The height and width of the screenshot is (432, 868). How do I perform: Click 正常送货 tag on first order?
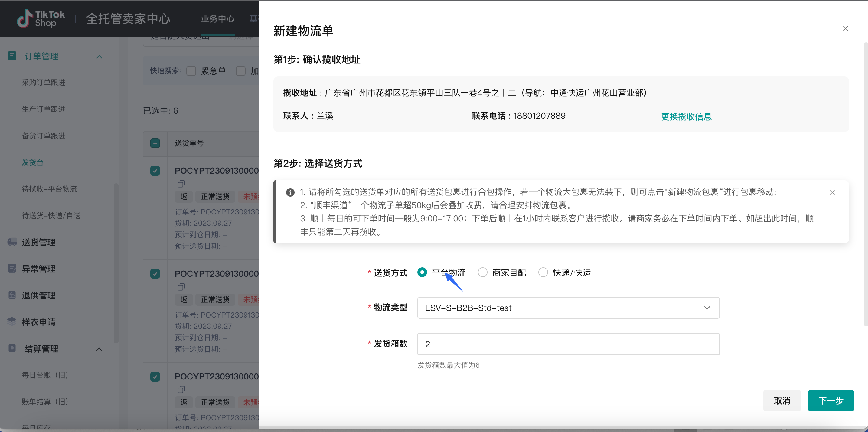coord(215,196)
